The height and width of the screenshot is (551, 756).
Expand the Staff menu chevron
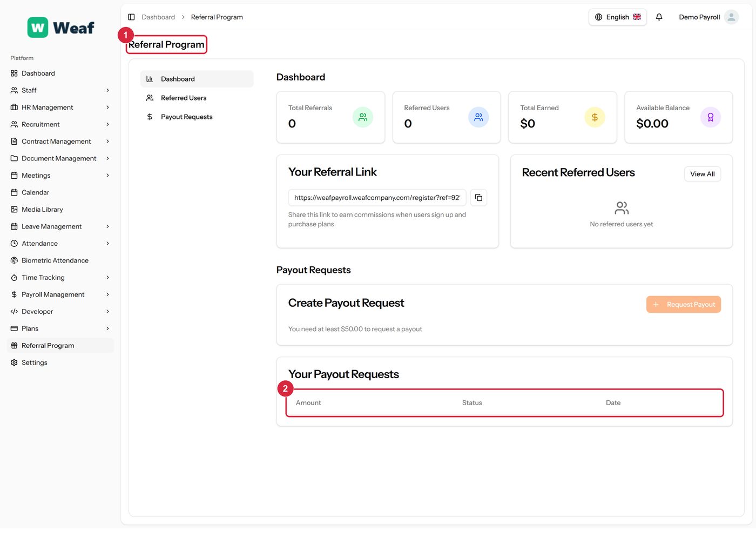(x=107, y=90)
